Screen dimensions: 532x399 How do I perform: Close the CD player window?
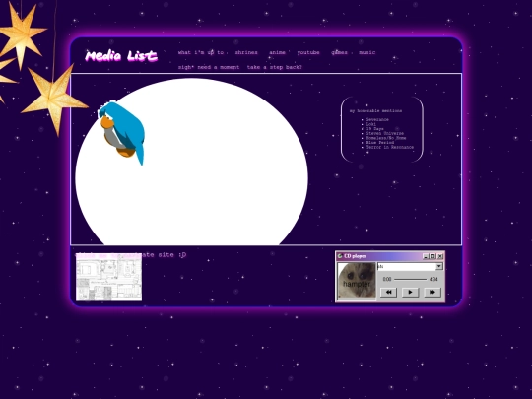point(440,256)
